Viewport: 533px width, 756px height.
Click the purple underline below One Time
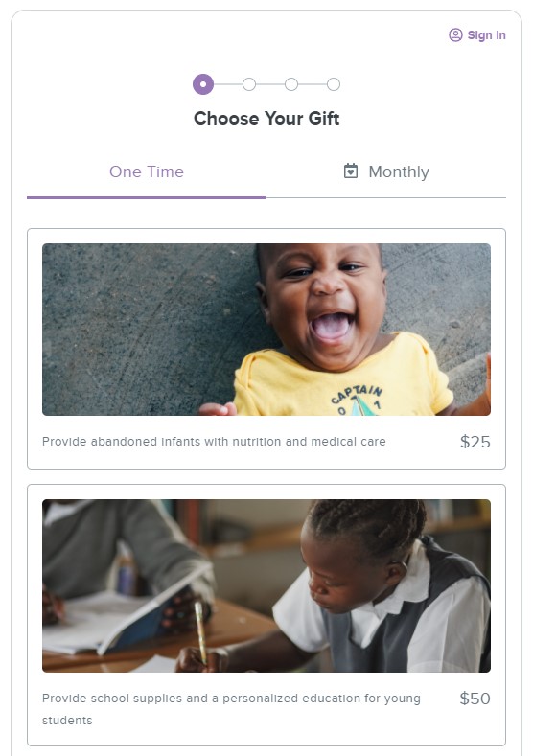(x=147, y=197)
